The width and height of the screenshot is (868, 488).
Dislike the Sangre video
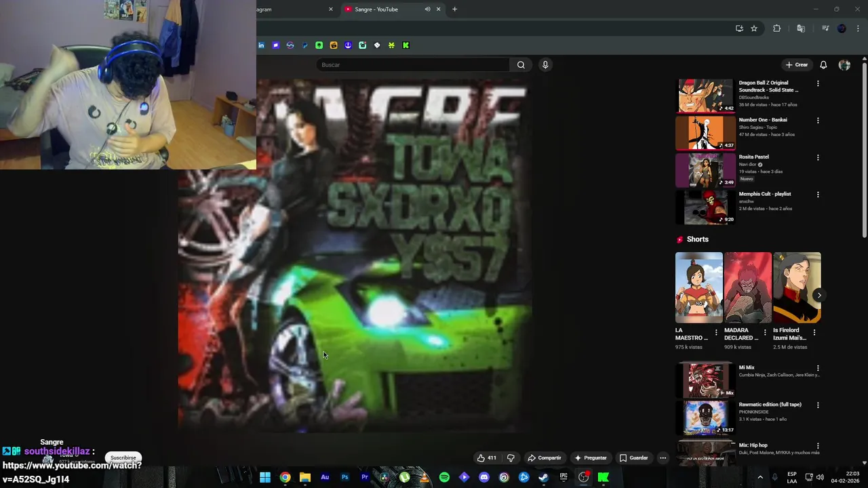(x=511, y=457)
